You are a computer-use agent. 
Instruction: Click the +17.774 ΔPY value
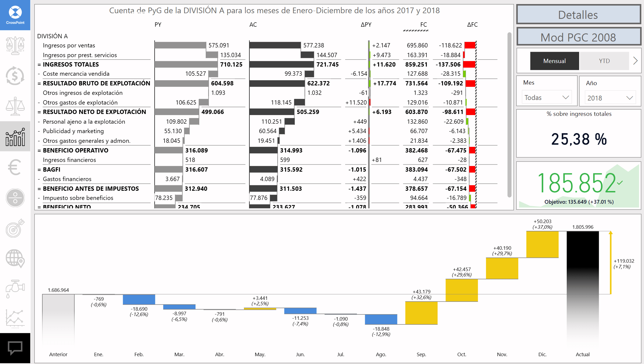point(384,83)
